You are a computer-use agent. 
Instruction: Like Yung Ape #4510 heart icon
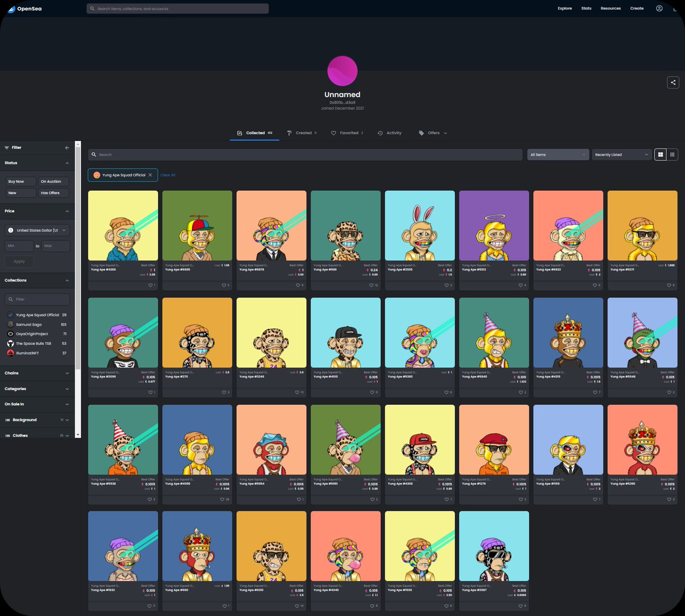pyautogui.click(x=373, y=392)
